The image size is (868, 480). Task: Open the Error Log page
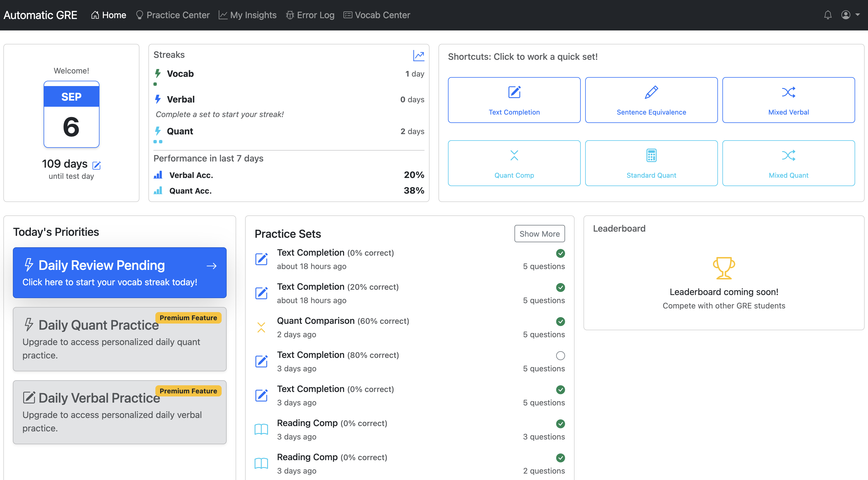(310, 15)
